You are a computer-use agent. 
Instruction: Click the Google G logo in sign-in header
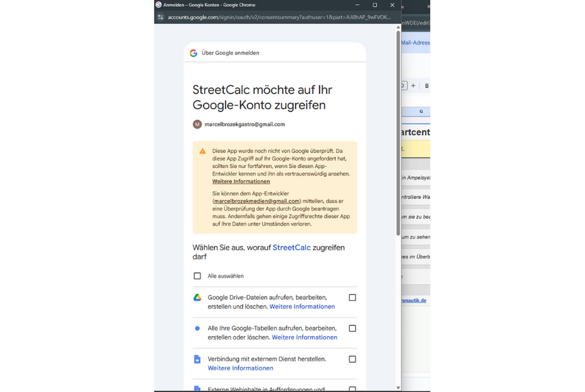point(193,53)
